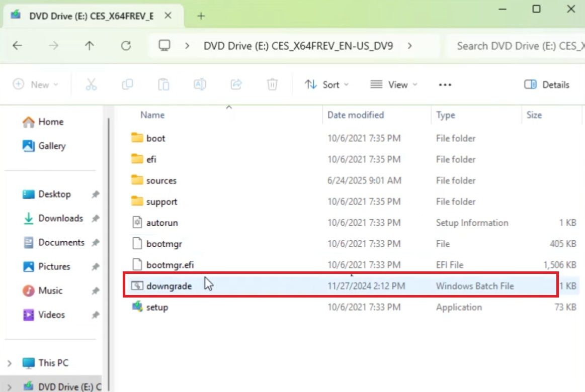Click the search DVD Drive field
This screenshot has width=585, height=392.
click(518, 46)
